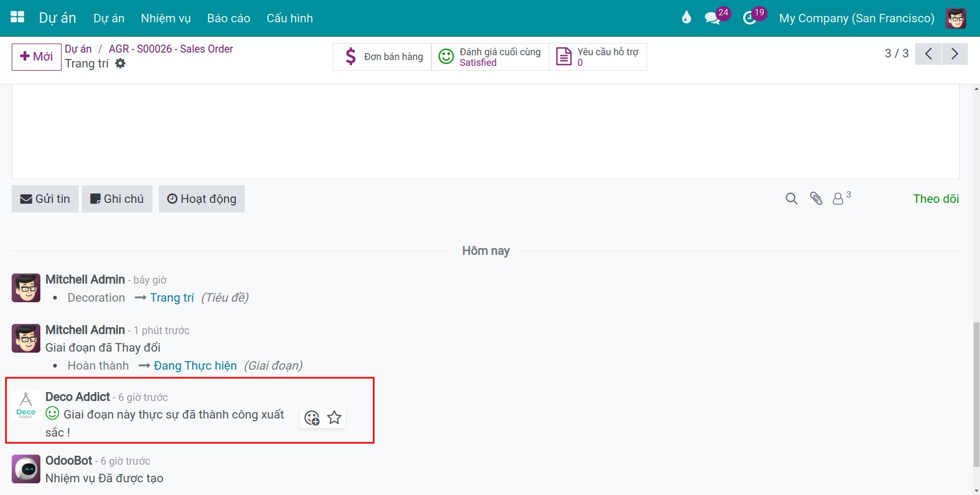Click the Hôm nay date separator label
Image resolution: width=980 pixels, height=495 pixels.
(x=486, y=251)
